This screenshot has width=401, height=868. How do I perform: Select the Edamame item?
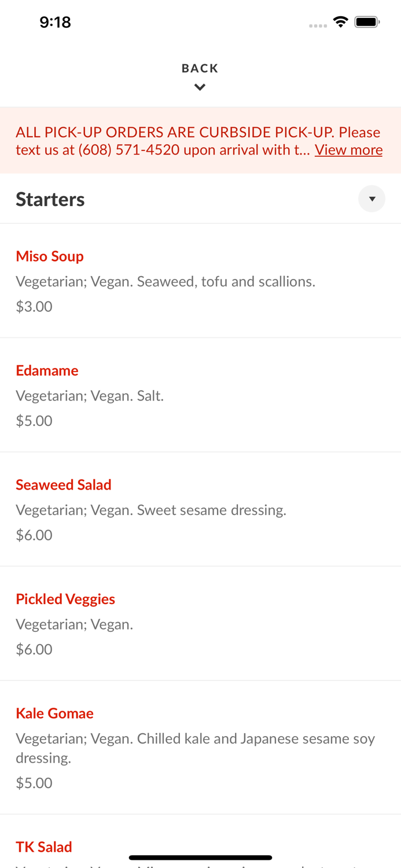pyautogui.click(x=47, y=370)
